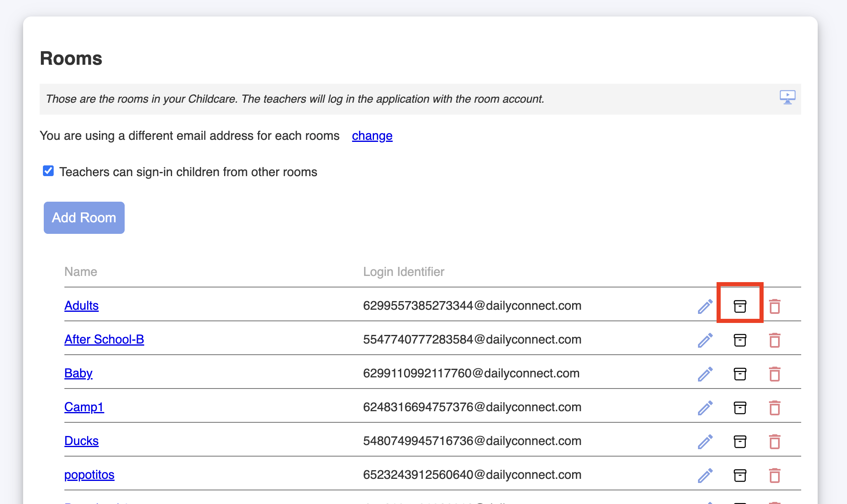This screenshot has width=847, height=504.
Task: Open the Camp1 room link
Action: [84, 407]
